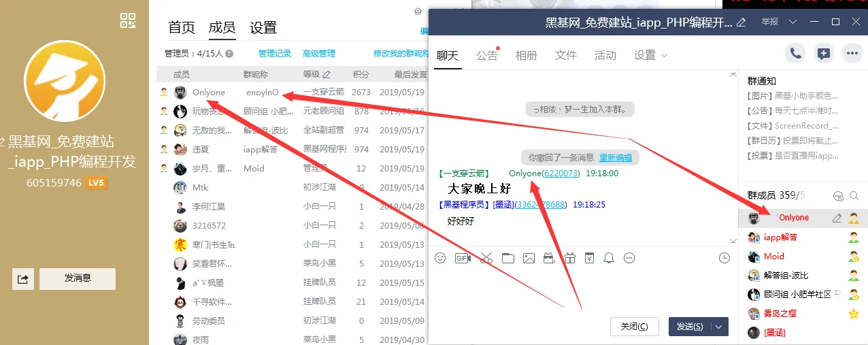Click the share group icon beside 发消息

click(x=22, y=279)
